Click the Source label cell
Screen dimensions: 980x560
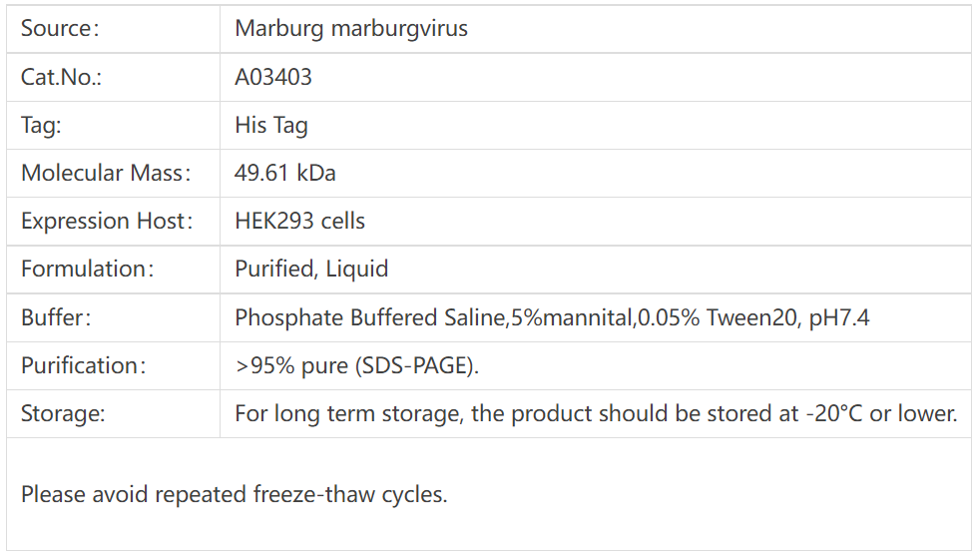[x=113, y=29]
